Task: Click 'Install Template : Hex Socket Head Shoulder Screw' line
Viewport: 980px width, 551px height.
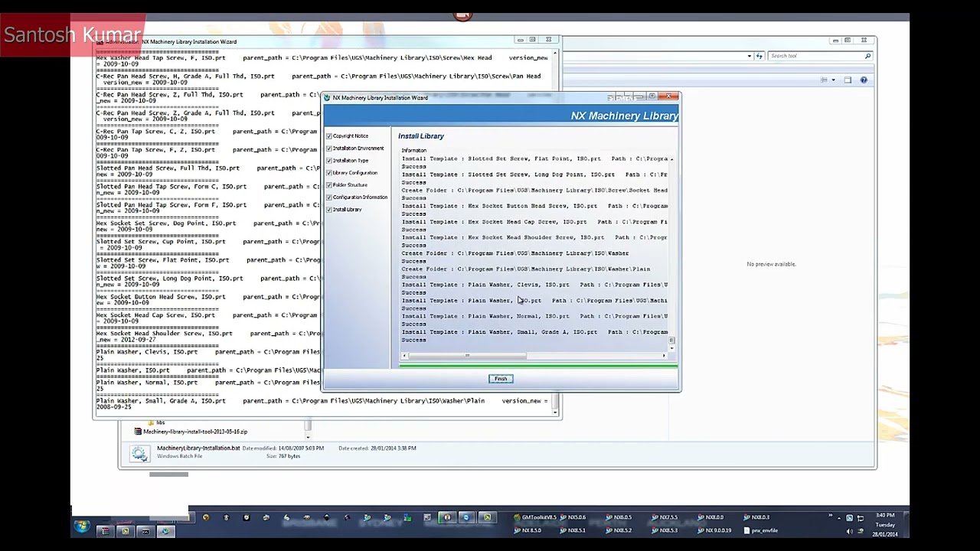Action: (x=534, y=237)
